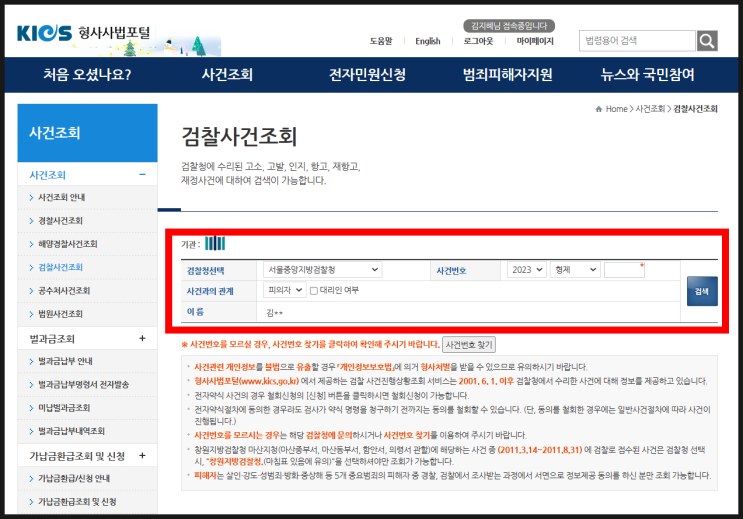Click the 검찰사건조회 page heading

point(239,137)
